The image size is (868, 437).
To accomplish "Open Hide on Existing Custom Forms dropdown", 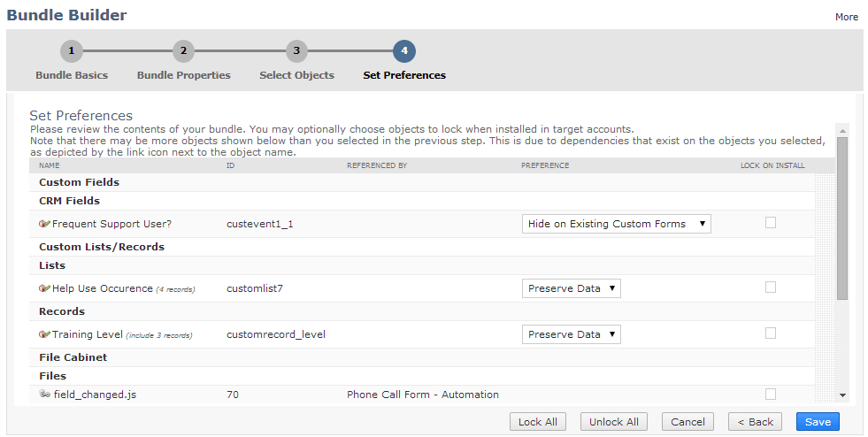I will pyautogui.click(x=616, y=224).
